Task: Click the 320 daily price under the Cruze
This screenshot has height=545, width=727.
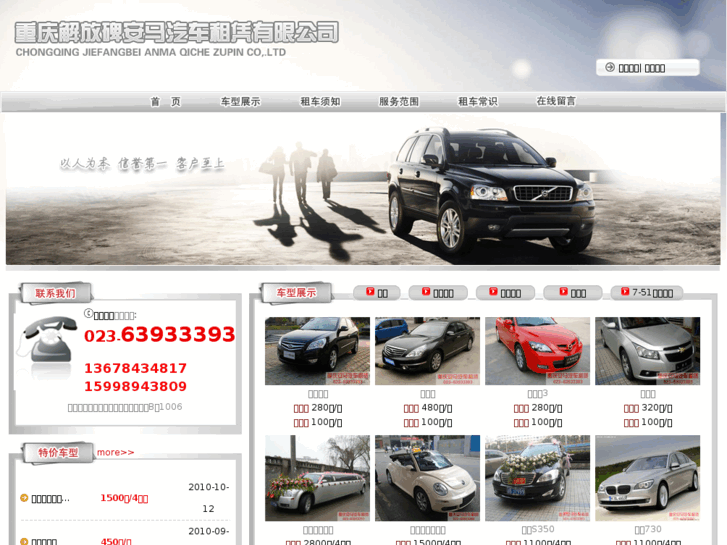Action: coord(648,408)
